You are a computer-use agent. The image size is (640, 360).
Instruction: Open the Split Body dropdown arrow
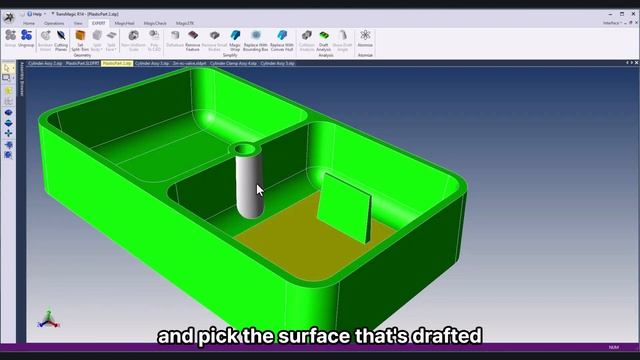(101, 50)
